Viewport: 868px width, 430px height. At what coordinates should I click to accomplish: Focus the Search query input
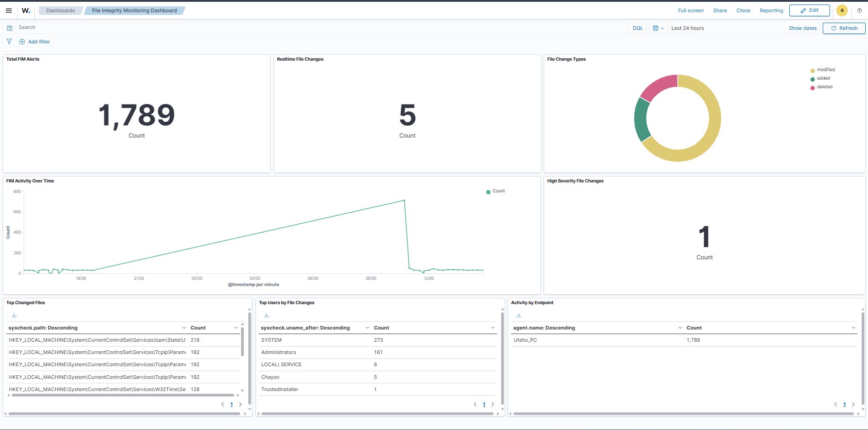pyautogui.click(x=322, y=28)
